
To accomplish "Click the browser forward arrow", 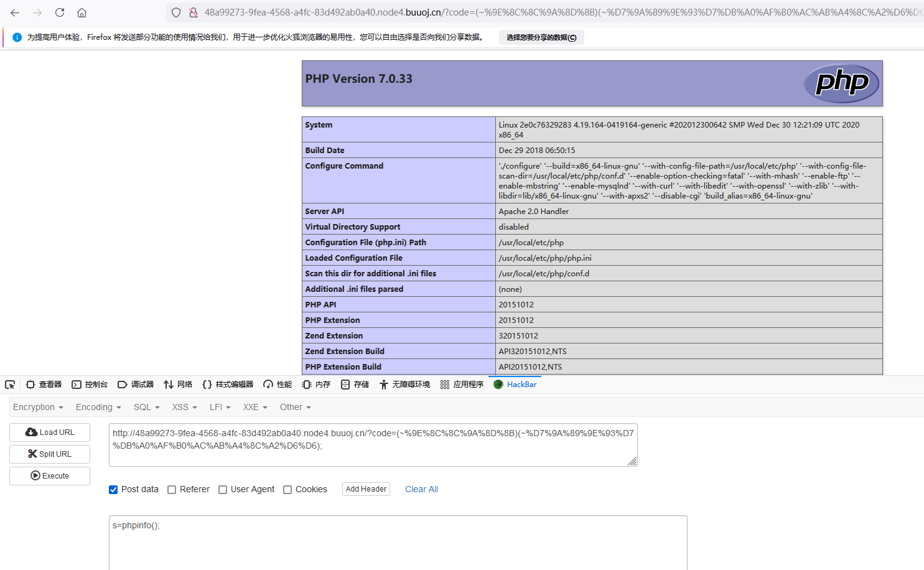I will pos(37,12).
